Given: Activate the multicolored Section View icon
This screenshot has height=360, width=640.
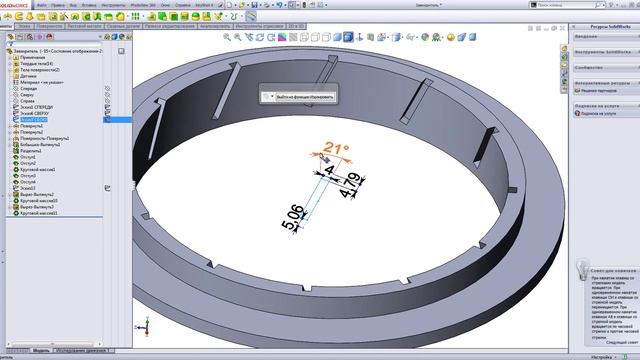Looking at the screenshot, I should point(282,37).
